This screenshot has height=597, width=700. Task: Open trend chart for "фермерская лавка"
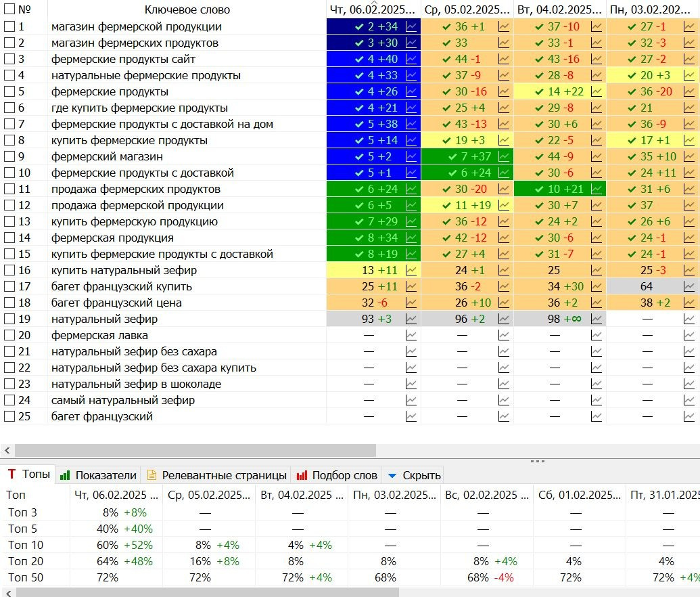(x=412, y=334)
